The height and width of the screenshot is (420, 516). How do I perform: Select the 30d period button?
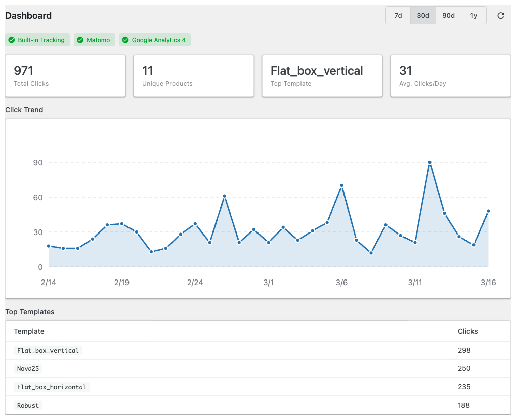point(423,15)
